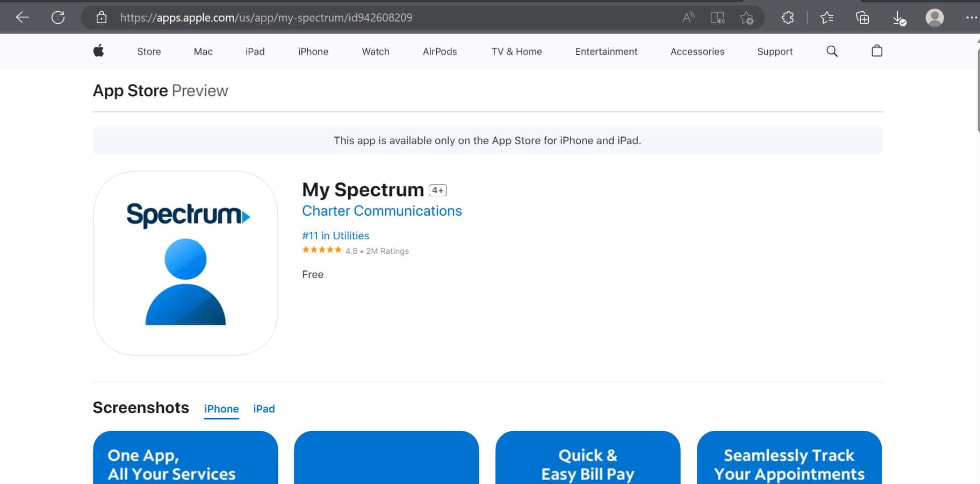Click the iPhone and iPad availability banner

487,140
